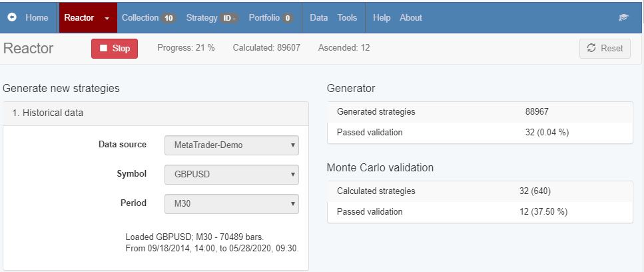Click the Portfolio count badge showing 0

288,18
